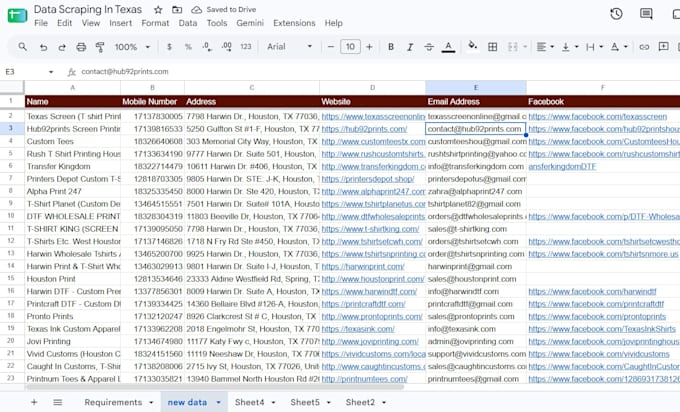Open the File menu

[x=41, y=23]
